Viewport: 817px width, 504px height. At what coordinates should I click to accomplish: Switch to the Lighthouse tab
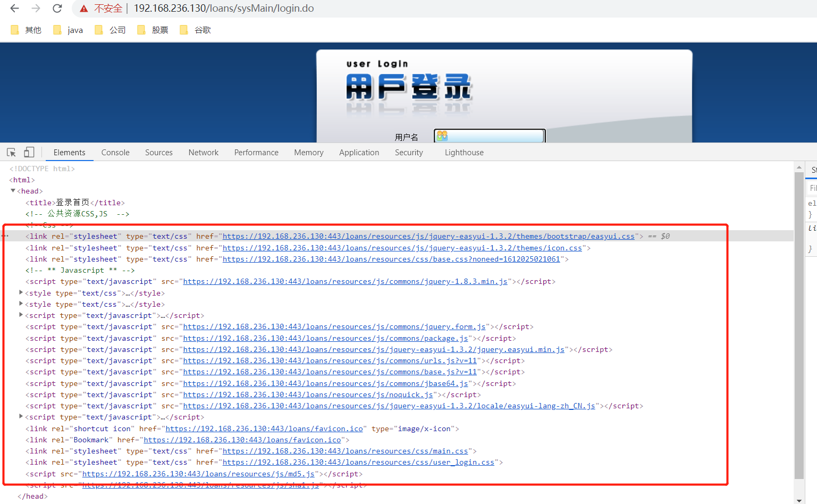click(x=464, y=152)
